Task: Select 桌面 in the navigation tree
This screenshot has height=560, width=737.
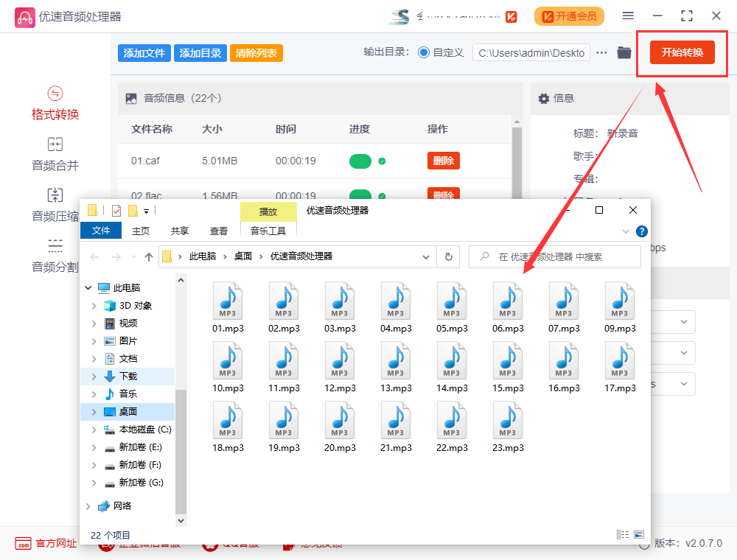Action: click(128, 412)
